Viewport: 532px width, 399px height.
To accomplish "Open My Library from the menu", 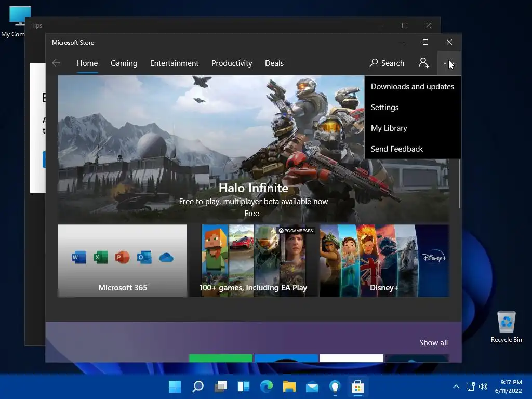I will point(412,128).
